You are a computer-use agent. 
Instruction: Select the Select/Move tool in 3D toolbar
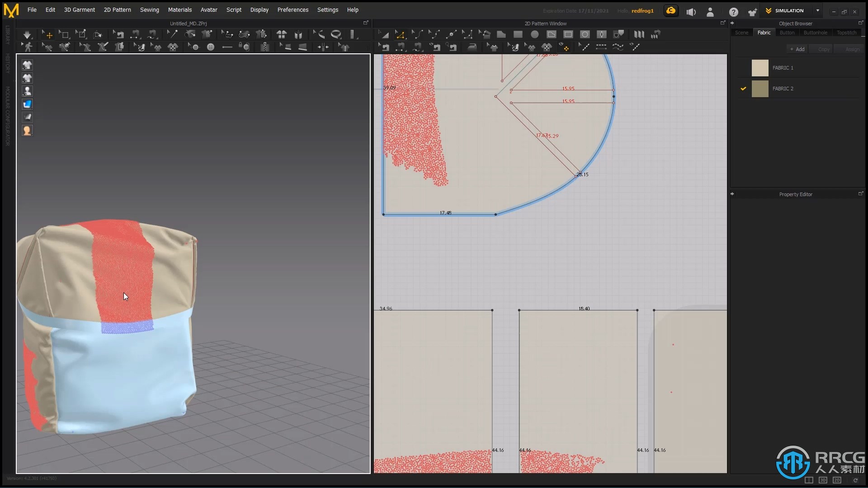[47, 34]
